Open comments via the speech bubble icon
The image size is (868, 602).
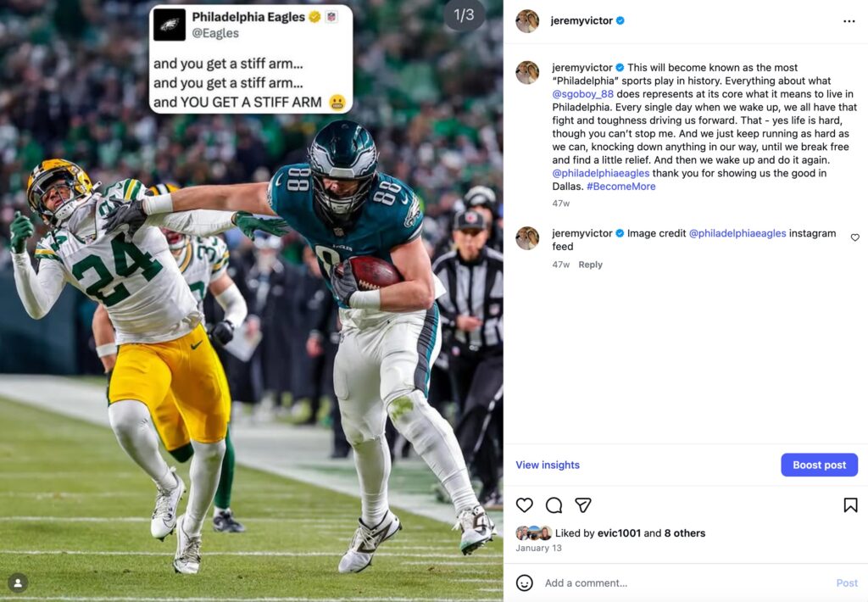tap(554, 505)
